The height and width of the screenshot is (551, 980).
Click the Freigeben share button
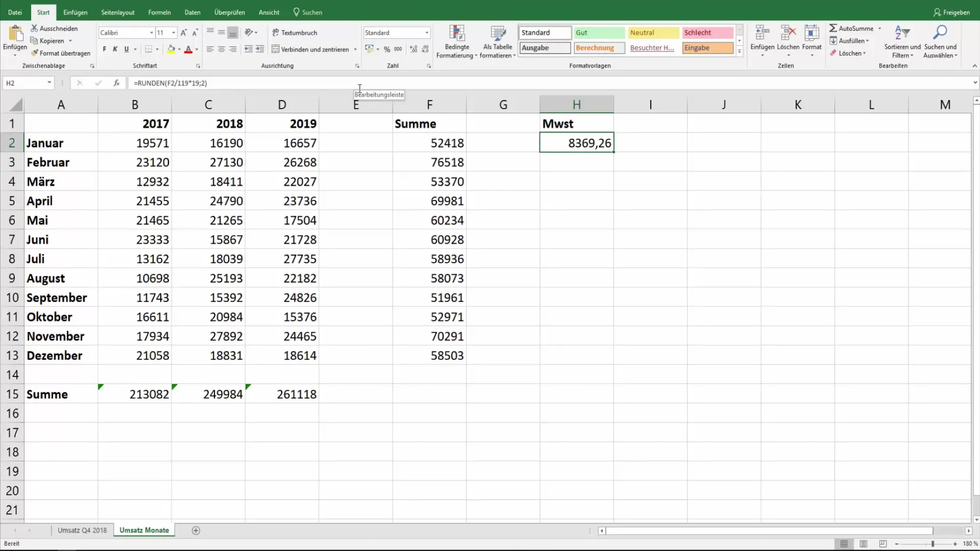point(951,12)
